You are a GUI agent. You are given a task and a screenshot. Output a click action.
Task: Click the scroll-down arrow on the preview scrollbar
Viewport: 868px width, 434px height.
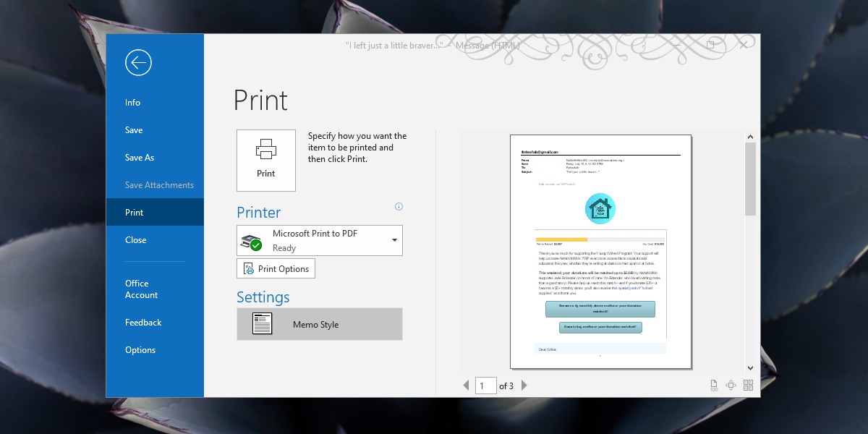(x=750, y=367)
